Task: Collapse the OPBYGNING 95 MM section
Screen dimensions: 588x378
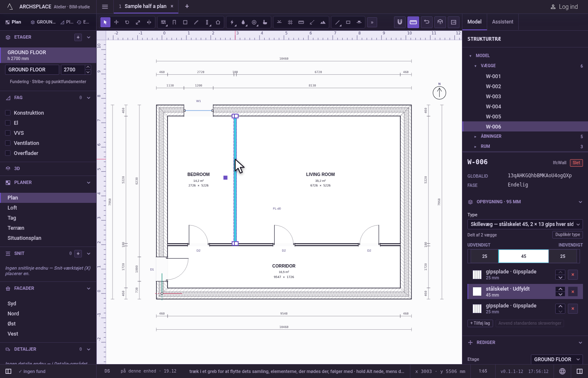Action: click(x=580, y=202)
